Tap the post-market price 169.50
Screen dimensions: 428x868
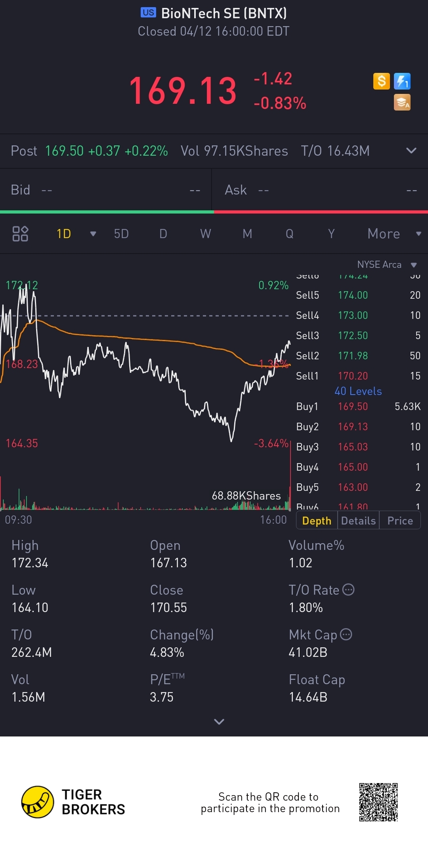[64, 151]
